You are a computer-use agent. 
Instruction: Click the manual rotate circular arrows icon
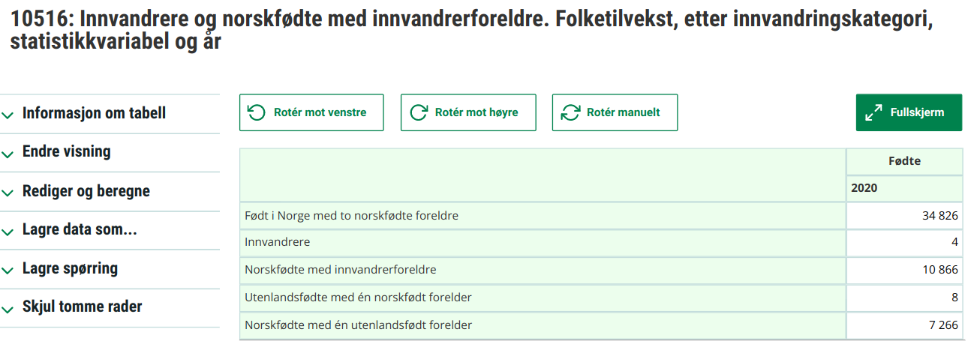[571, 112]
